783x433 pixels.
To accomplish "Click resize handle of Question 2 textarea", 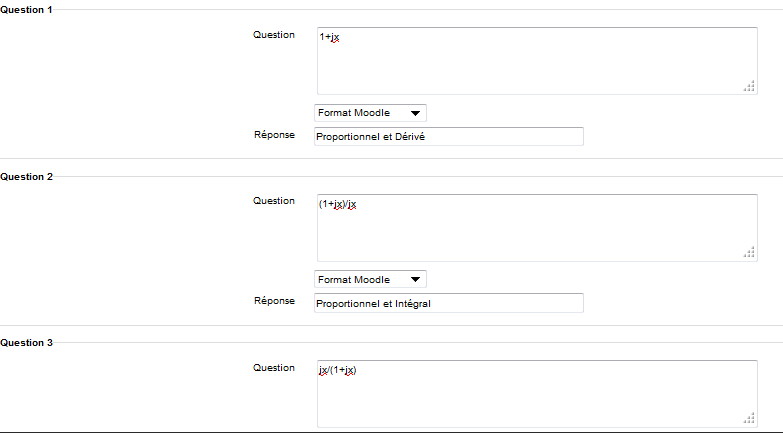I will (749, 253).
